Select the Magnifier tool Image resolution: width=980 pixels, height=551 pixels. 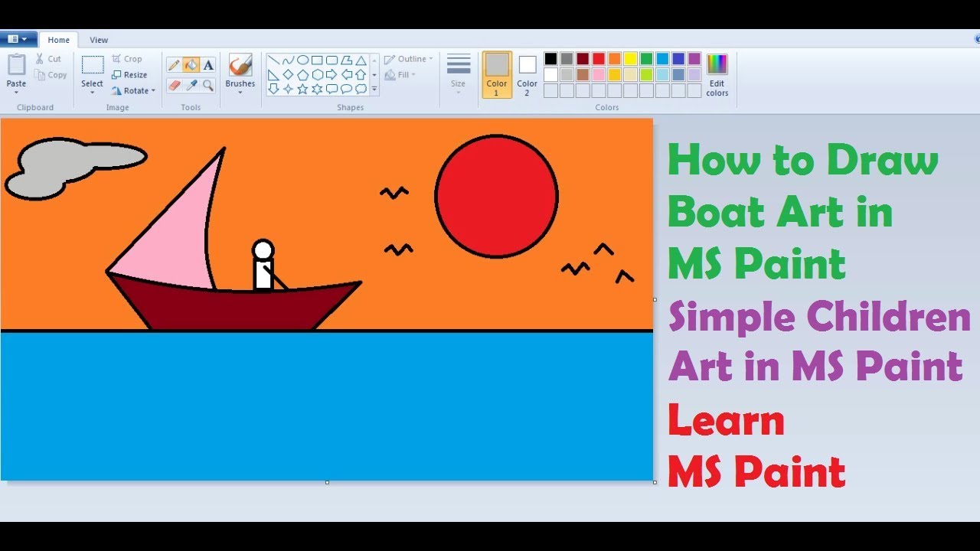208,85
